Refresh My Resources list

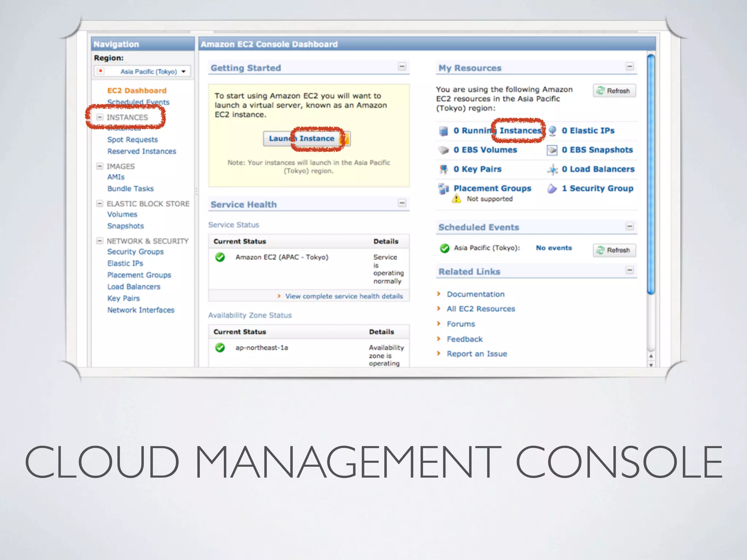tap(614, 91)
